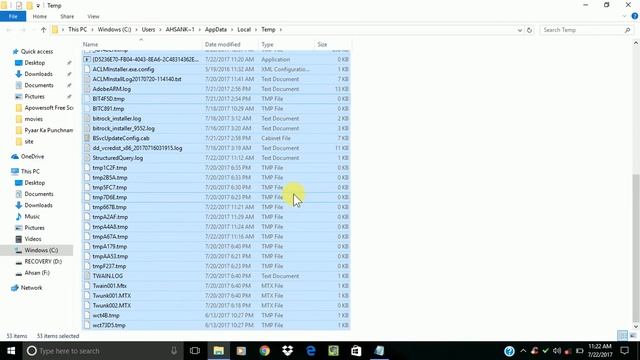Open File Explorer taskbar icon
This screenshot has height=360, width=640.
pyautogui.click(x=218, y=351)
